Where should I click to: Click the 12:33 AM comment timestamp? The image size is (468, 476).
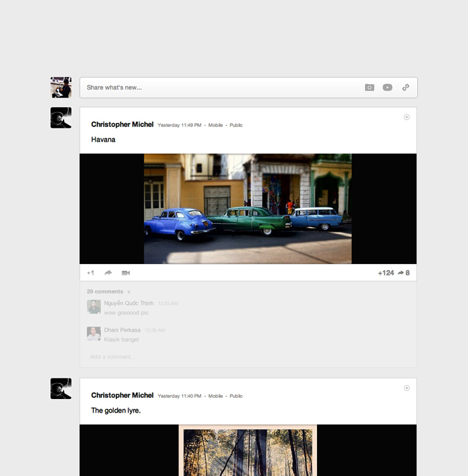(168, 304)
